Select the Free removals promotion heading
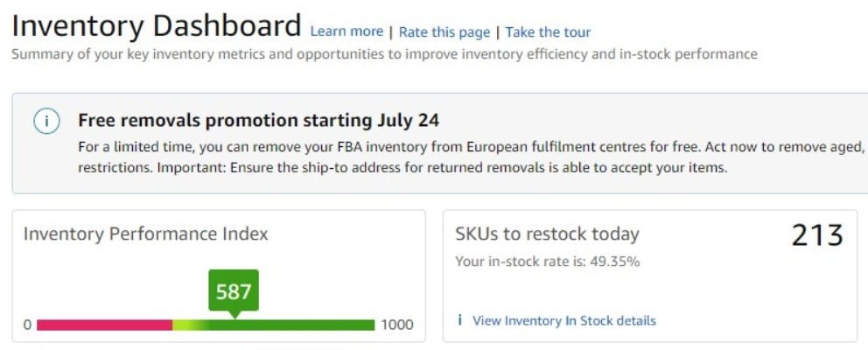 (x=259, y=120)
